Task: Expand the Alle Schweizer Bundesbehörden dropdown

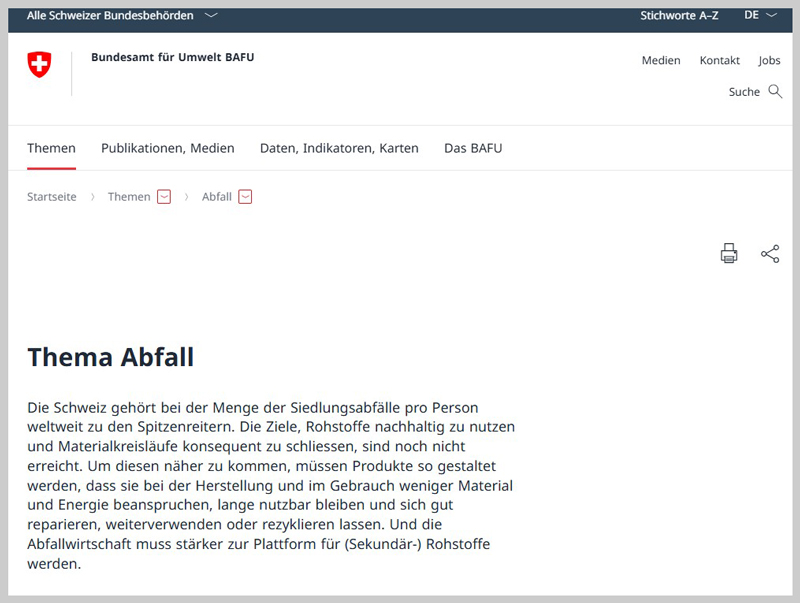Action: tap(211, 16)
